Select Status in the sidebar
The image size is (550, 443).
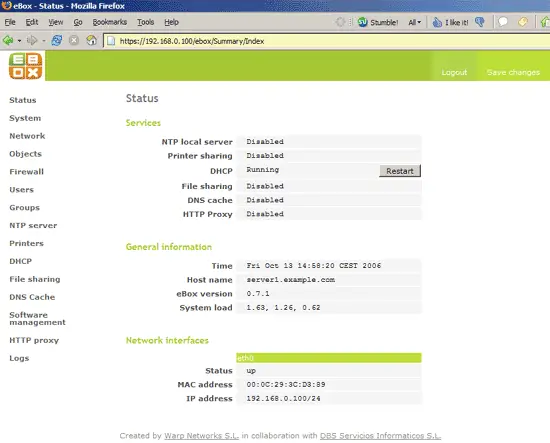pyautogui.click(x=23, y=100)
